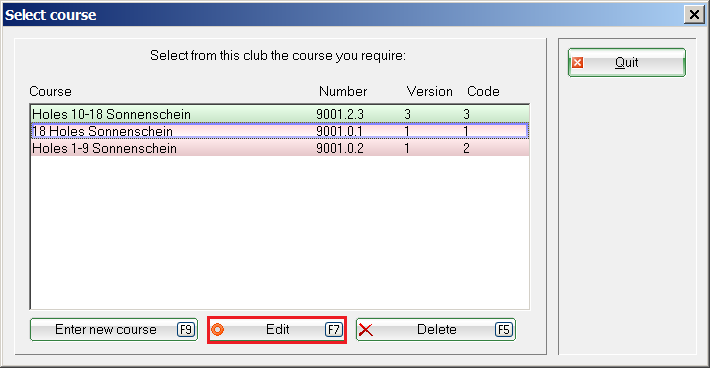Click the F5 key badge
Viewport: 710px width, 368px height.
point(504,330)
